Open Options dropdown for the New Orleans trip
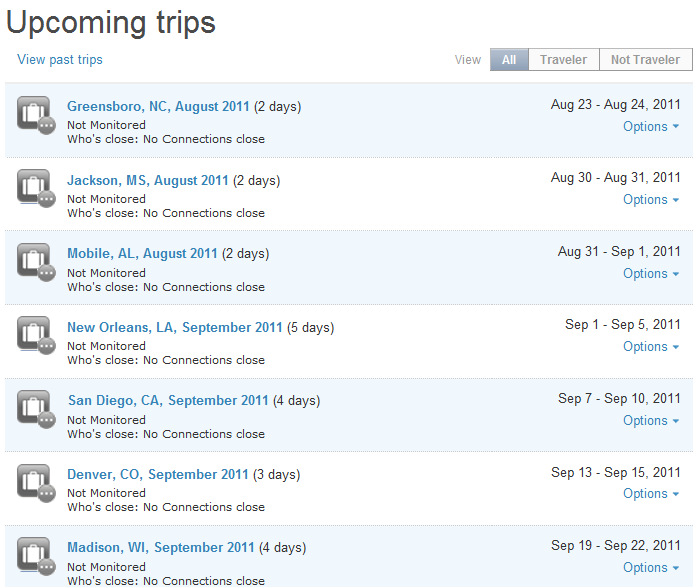Image resolution: width=694 pixels, height=588 pixels. pos(651,347)
